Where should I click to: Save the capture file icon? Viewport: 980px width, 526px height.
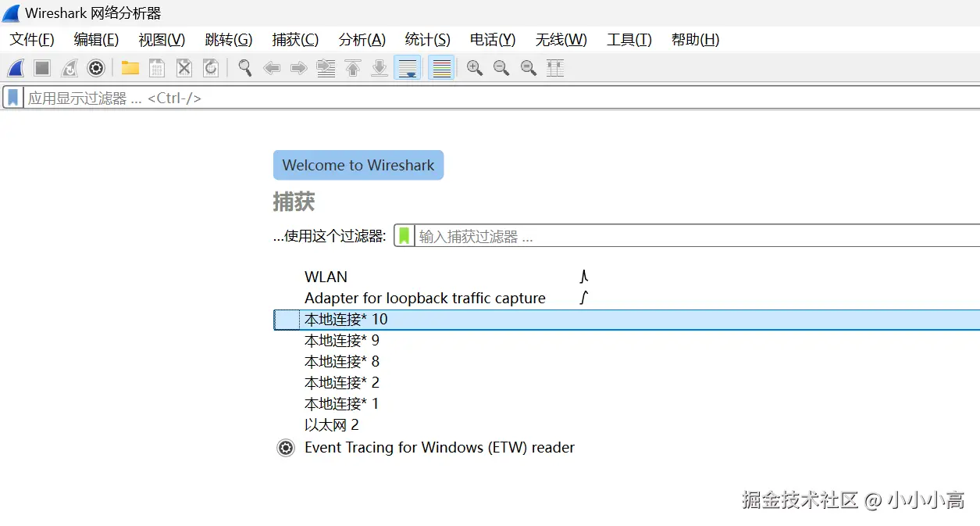click(157, 69)
